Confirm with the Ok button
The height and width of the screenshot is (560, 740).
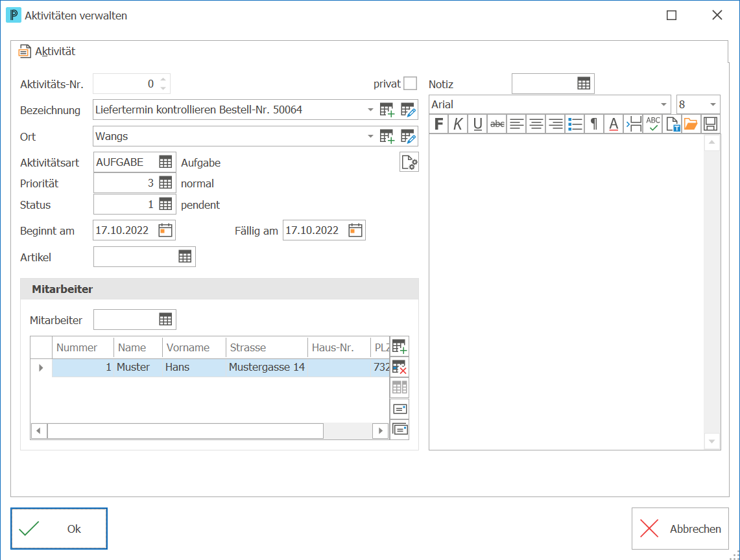(59, 528)
